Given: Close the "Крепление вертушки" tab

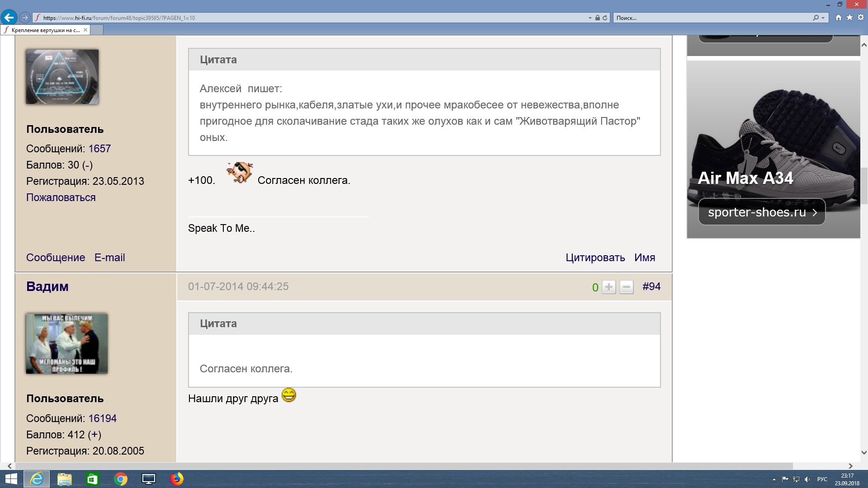Looking at the screenshot, I should 85,30.
